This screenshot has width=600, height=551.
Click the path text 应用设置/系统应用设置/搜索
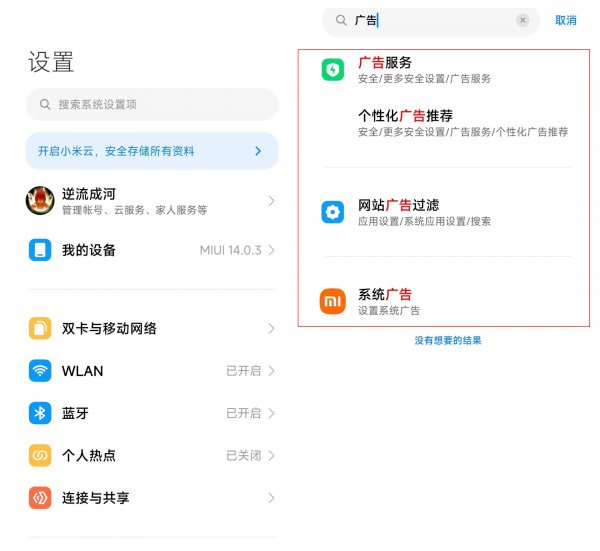[424, 221]
